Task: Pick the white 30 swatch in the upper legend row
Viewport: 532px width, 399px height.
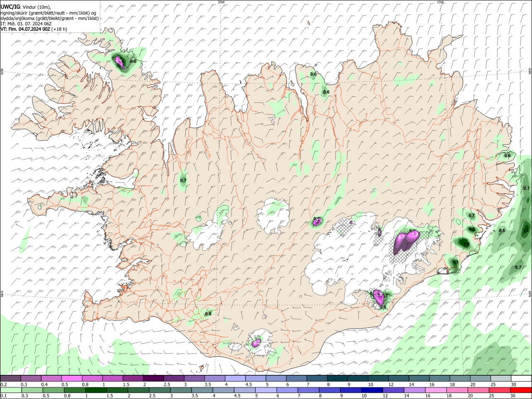Action: pyautogui.click(x=521, y=379)
